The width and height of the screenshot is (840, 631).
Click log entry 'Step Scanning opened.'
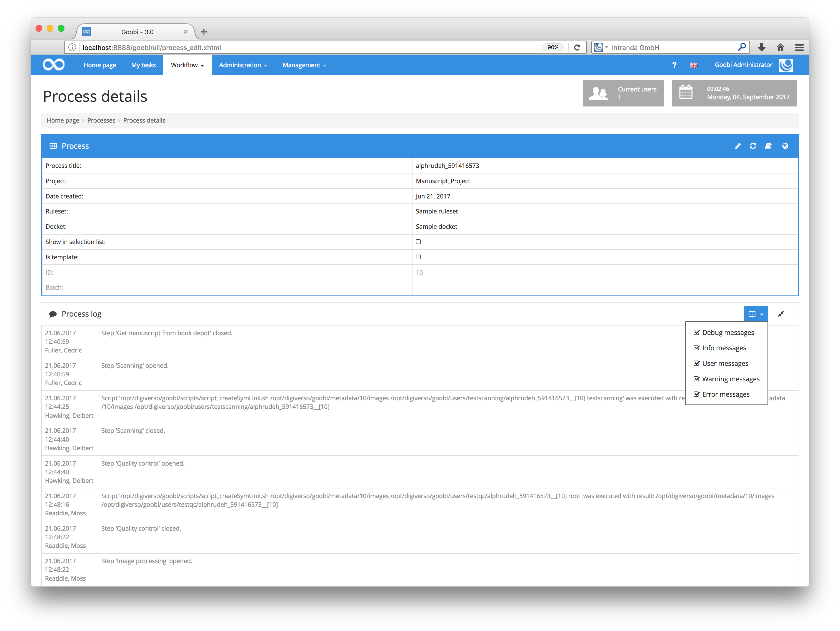coord(135,366)
